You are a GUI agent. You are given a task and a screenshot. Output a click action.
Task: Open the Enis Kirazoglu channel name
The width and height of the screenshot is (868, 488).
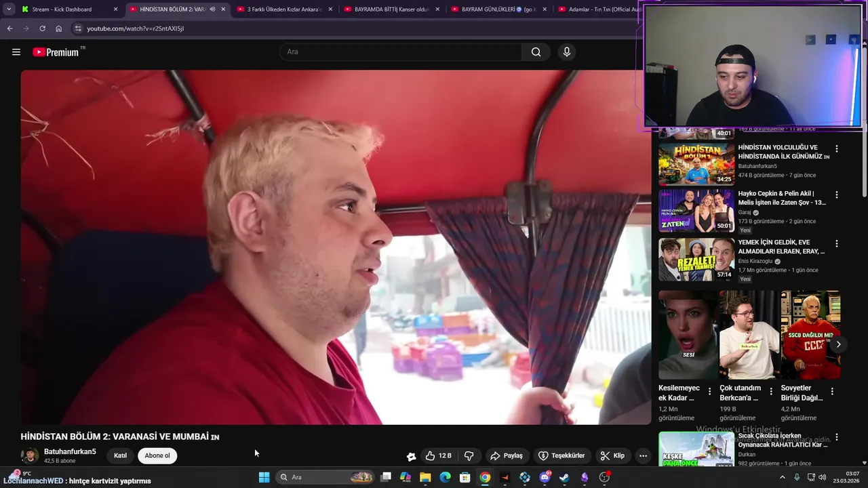pos(755,261)
